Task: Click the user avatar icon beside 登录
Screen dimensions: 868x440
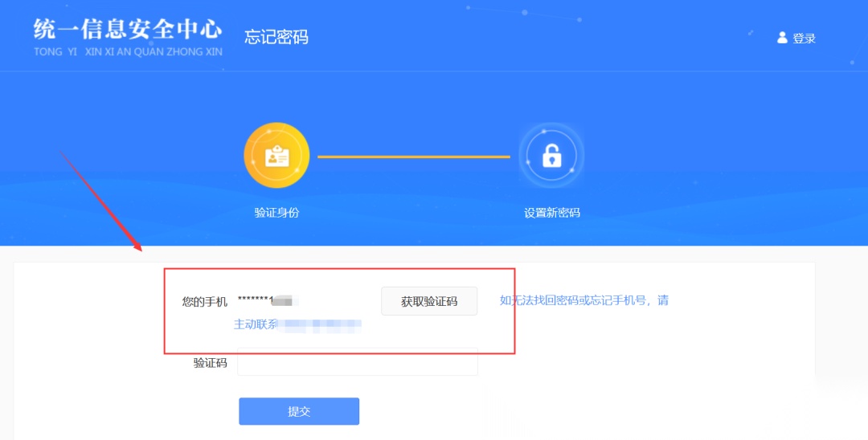Action: pyautogui.click(x=782, y=38)
